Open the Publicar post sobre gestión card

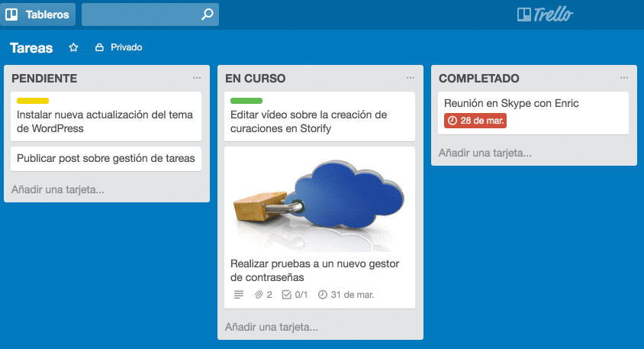tap(106, 159)
